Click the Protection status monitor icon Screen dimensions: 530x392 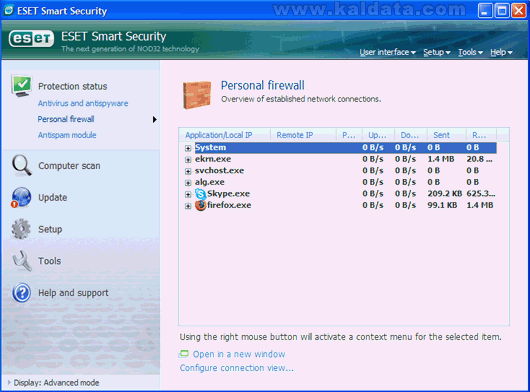pos(22,85)
